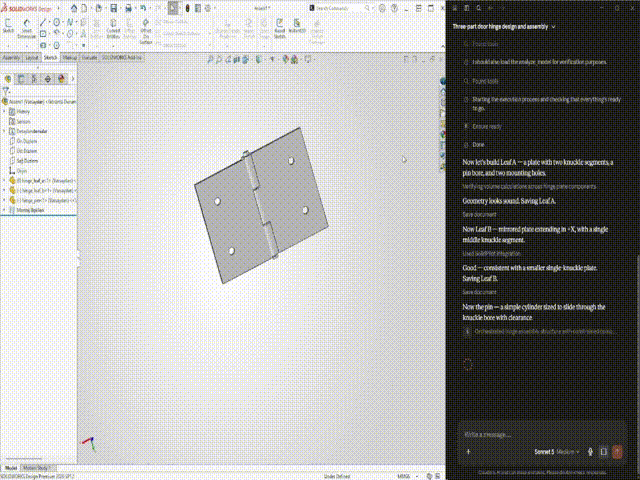Screen dimensions: 640x480
Task: Click the hinge model in the viewport
Action: 261,205
